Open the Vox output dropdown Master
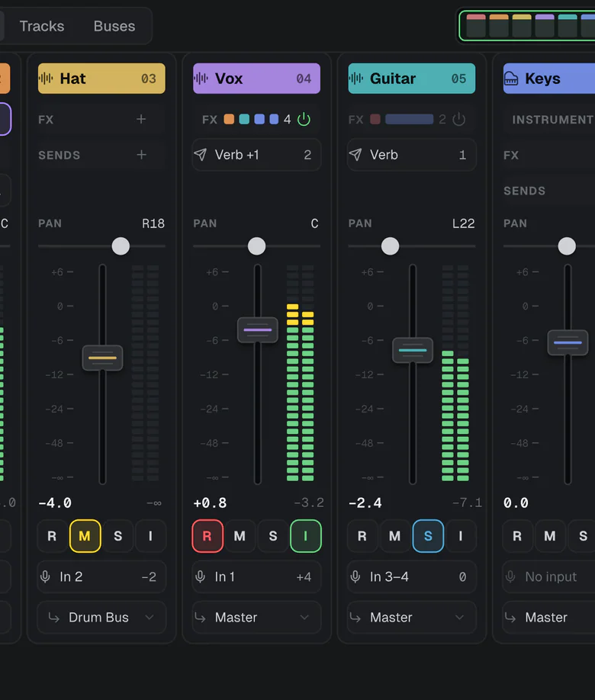595x700 pixels. coord(256,618)
